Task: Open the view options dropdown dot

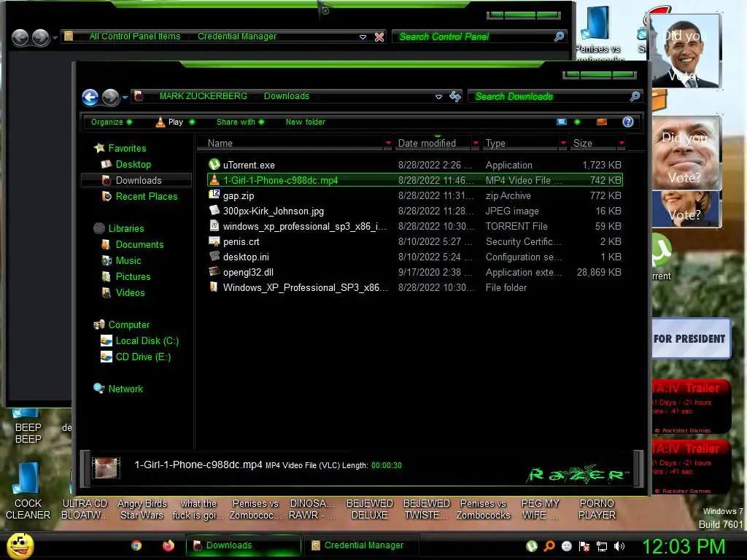Action: 578,122
